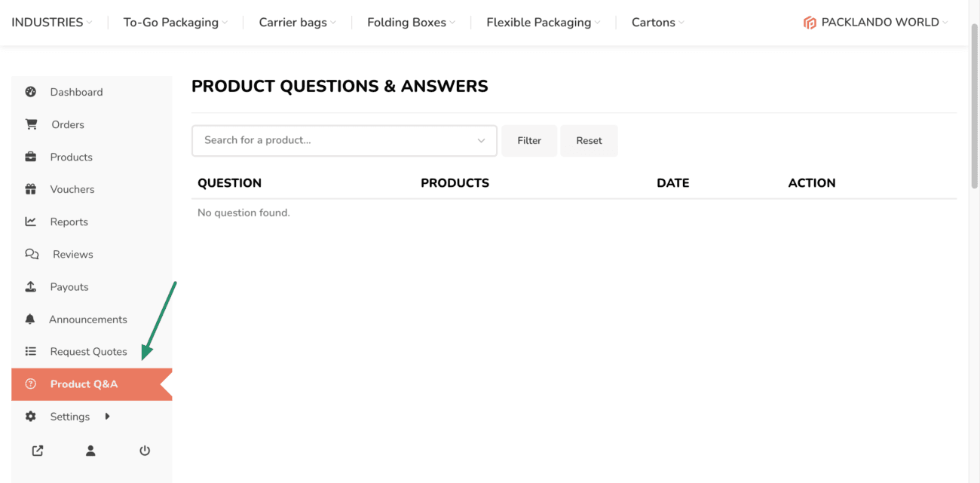The width and height of the screenshot is (980, 483).
Task: Click the Filter button
Action: [529, 141]
